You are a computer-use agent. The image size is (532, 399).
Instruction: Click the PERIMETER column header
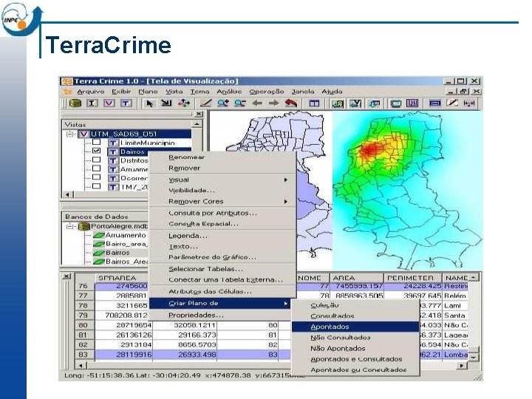point(413,278)
